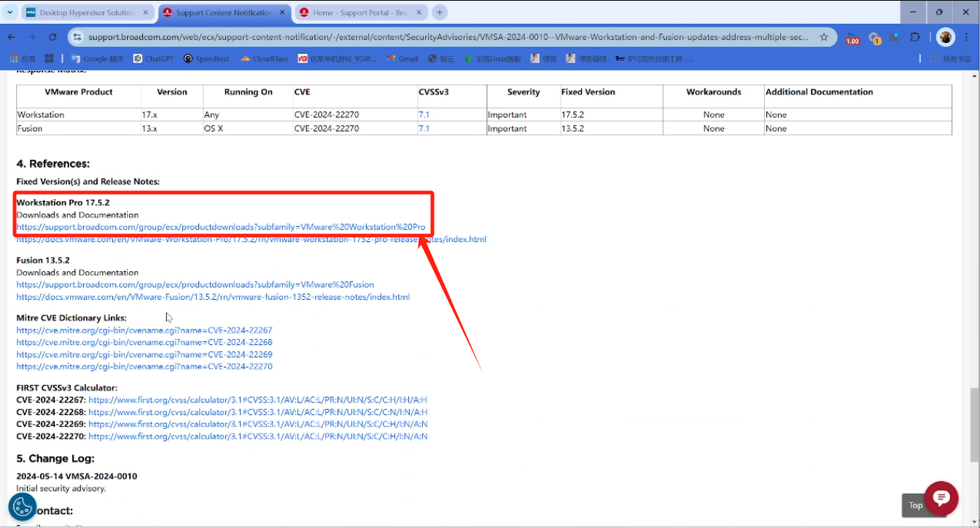Open Workstation Pro 17.5.2 release notes link

click(251, 239)
